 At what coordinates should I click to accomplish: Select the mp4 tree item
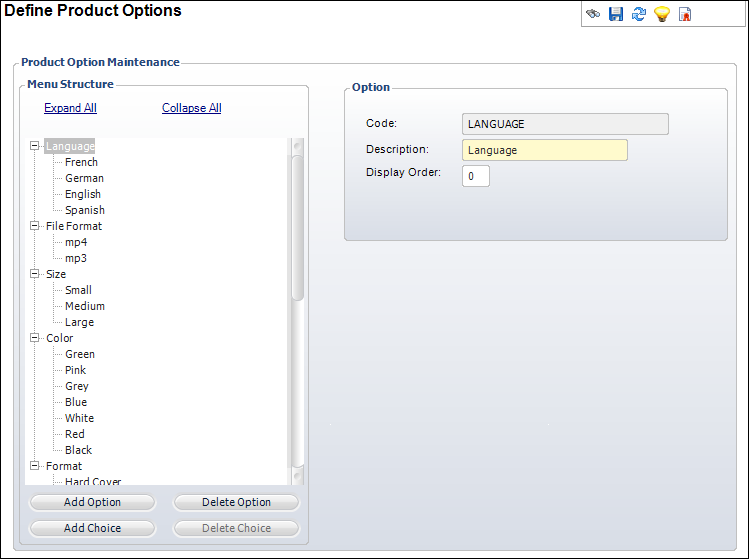click(x=76, y=242)
